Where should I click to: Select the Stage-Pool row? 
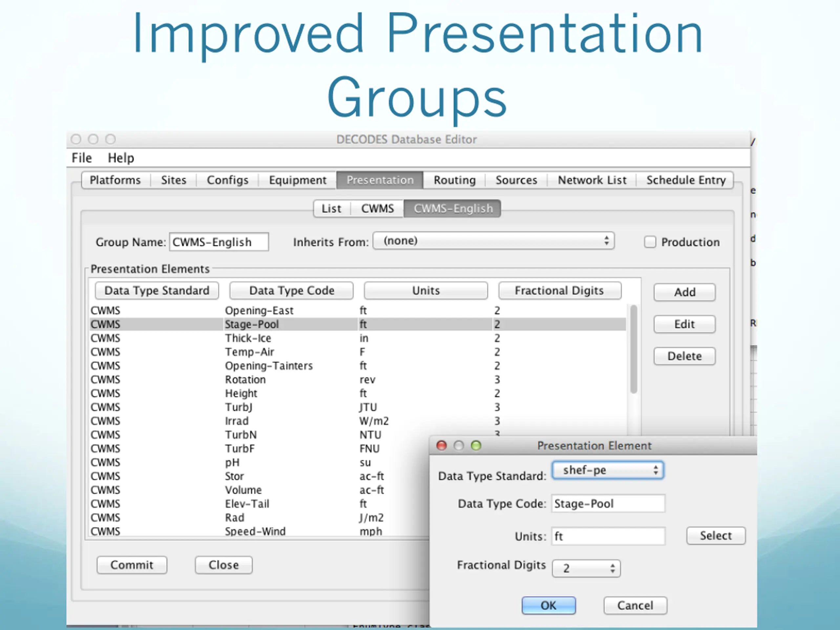(x=358, y=324)
